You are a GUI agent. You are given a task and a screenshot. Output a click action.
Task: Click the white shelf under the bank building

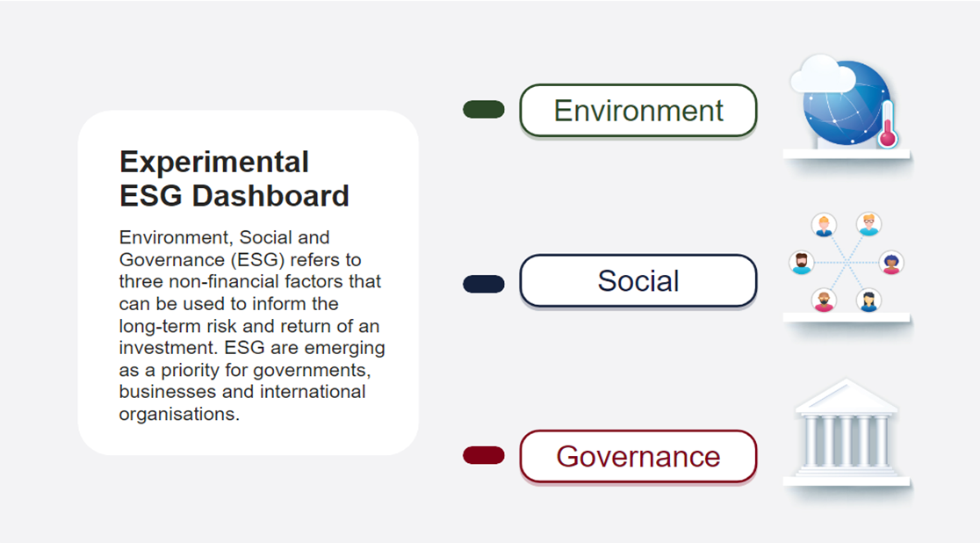[846, 481]
